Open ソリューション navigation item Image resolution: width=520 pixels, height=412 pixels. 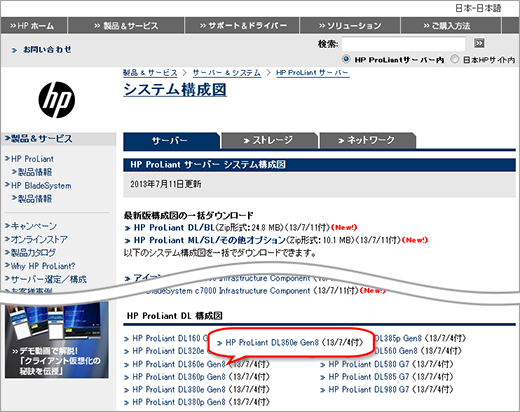click(x=350, y=26)
